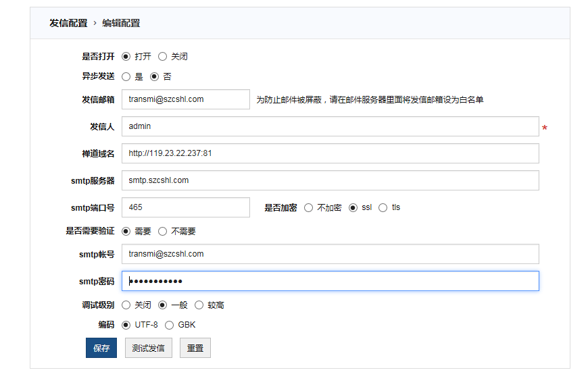The width and height of the screenshot is (588, 387).
Task: Click the smtp密码 input field
Action: [x=330, y=281]
